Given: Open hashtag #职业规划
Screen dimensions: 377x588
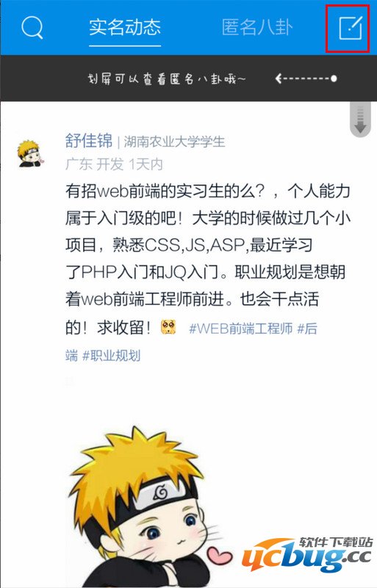Looking at the screenshot, I should [112, 356].
